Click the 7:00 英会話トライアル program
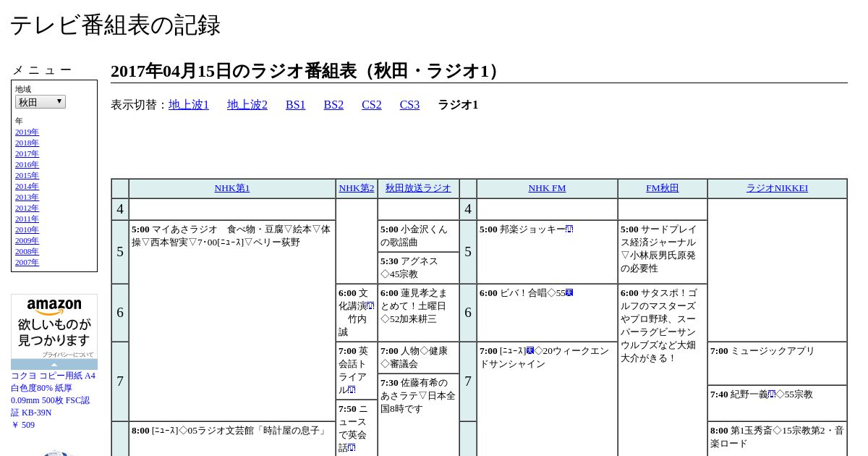The height and width of the screenshot is (456, 868). (357, 371)
